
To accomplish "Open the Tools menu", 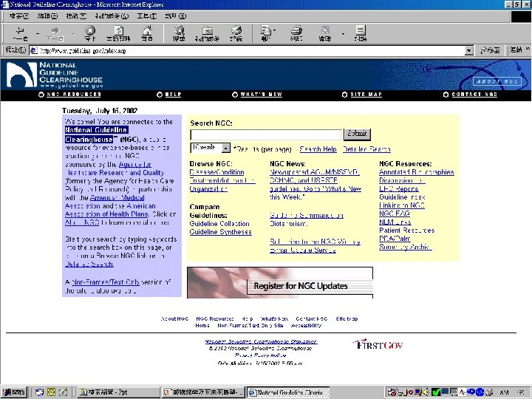I will click(x=147, y=16).
